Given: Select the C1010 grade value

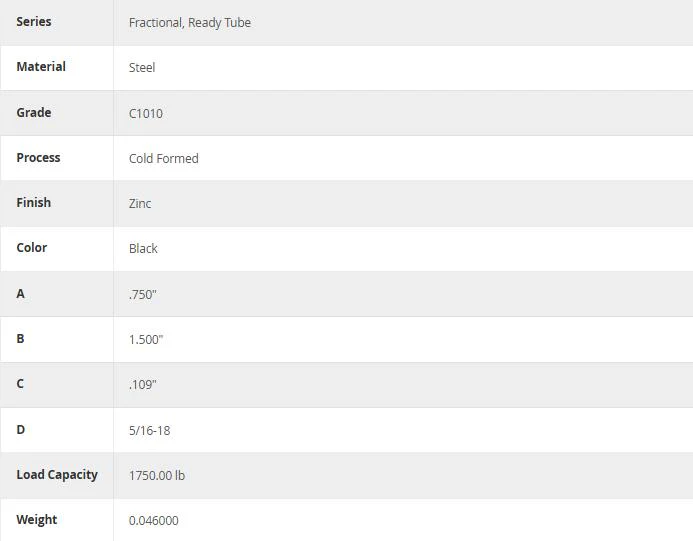Looking at the screenshot, I should [145, 114].
